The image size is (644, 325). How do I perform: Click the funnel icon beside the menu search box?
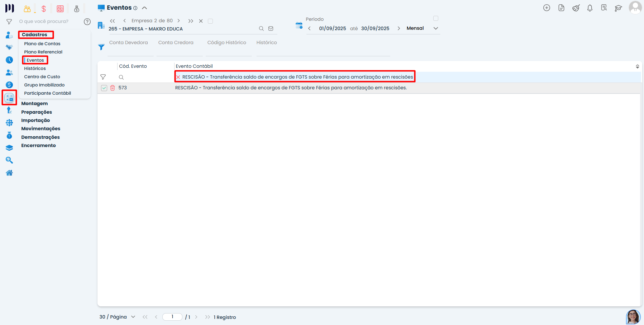click(x=9, y=22)
